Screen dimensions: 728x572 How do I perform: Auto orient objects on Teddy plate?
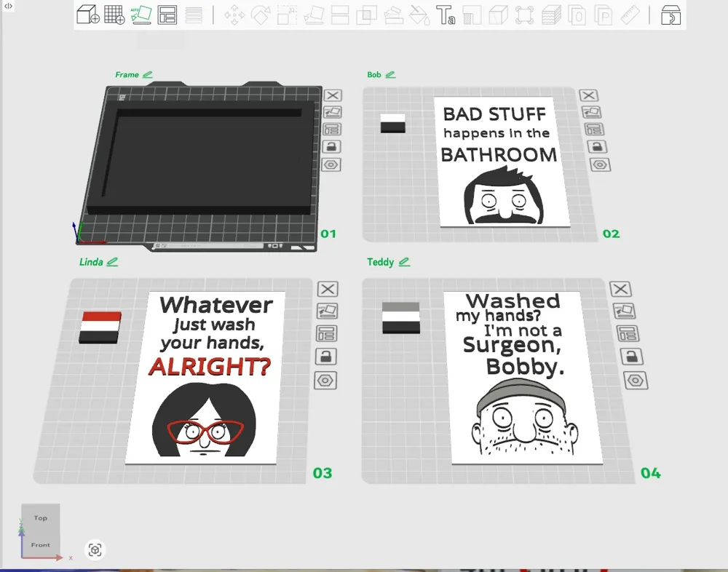pos(624,311)
